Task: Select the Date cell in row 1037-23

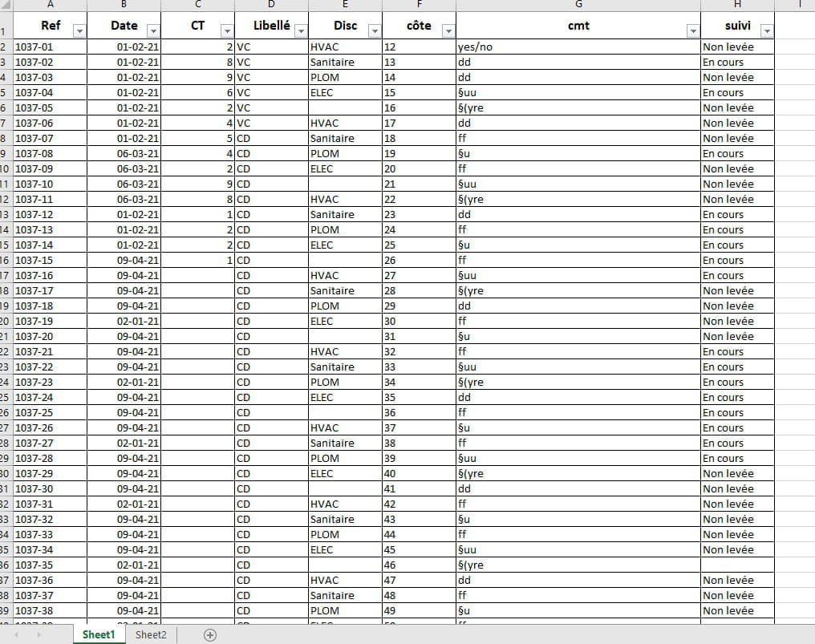Action: click(x=124, y=382)
